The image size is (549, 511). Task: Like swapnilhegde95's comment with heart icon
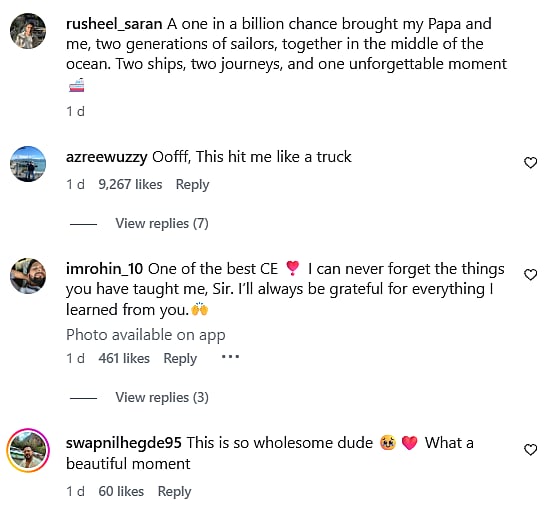(x=530, y=450)
